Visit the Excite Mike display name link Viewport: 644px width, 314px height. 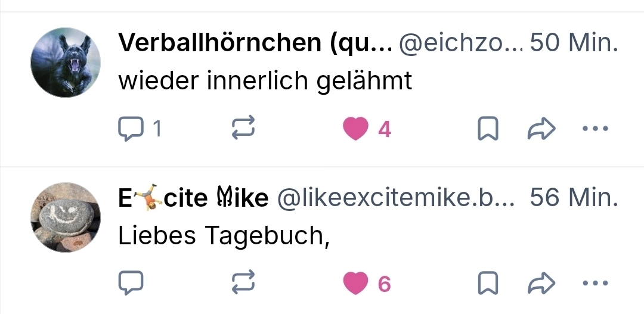[x=193, y=198]
